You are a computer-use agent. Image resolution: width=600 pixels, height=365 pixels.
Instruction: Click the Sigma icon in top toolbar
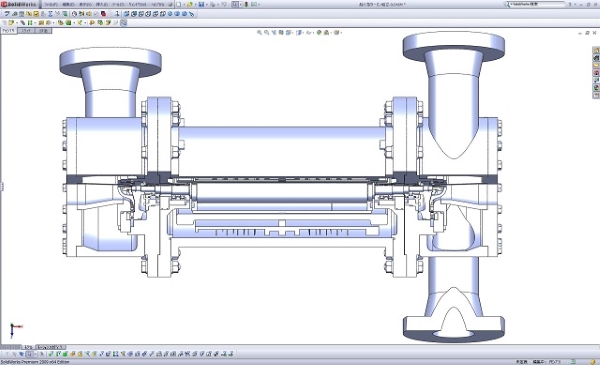click(50, 14)
